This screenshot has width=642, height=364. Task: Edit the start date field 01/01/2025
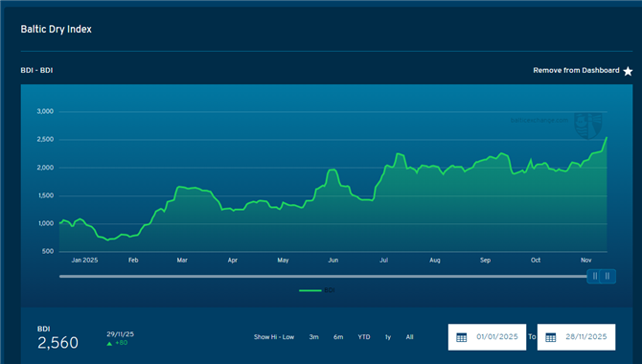[487, 337]
